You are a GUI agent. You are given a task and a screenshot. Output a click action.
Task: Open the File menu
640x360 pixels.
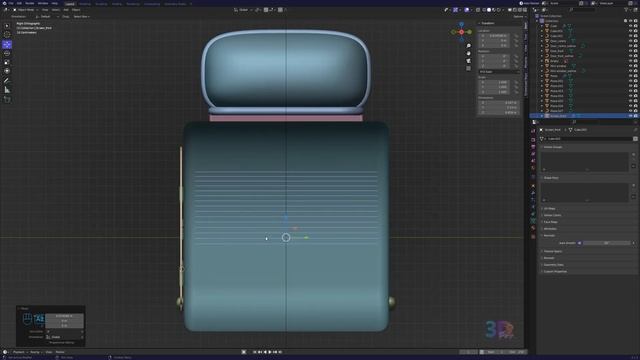[x=11, y=3]
